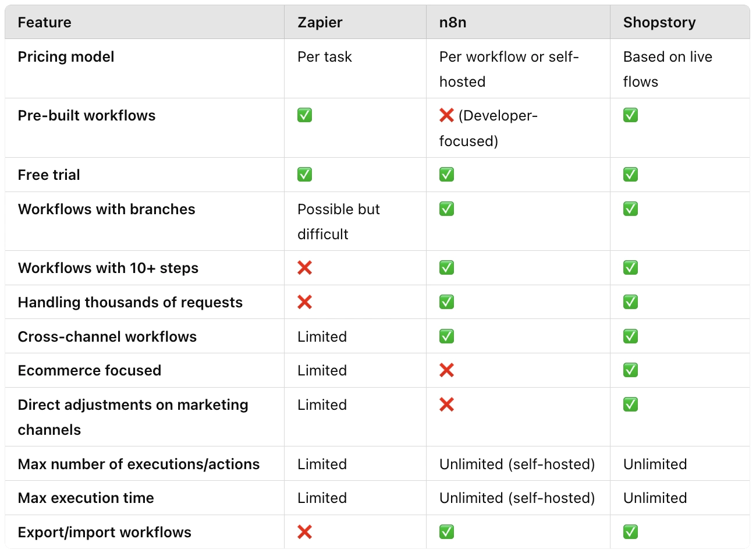The image size is (756, 553).
Task: Click Zapier's red X for Export/import workflows
Action: (304, 532)
